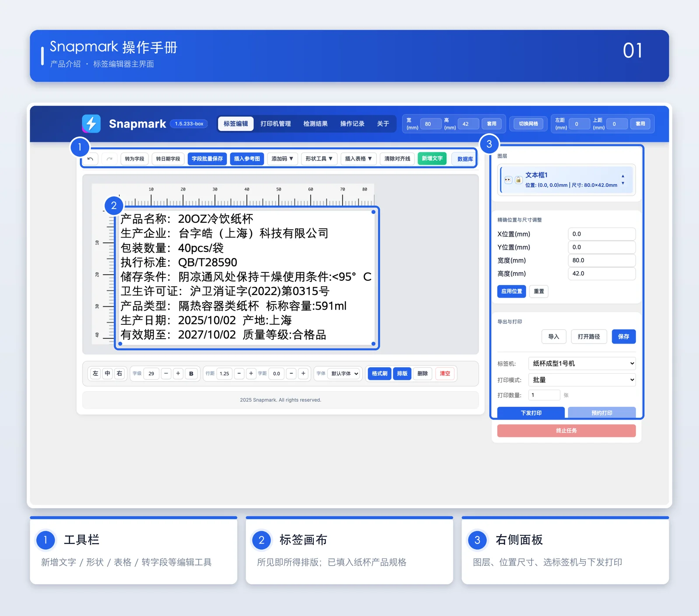This screenshot has width=699, height=616.
Task: Click the 打开路径 button
Action: click(x=589, y=337)
